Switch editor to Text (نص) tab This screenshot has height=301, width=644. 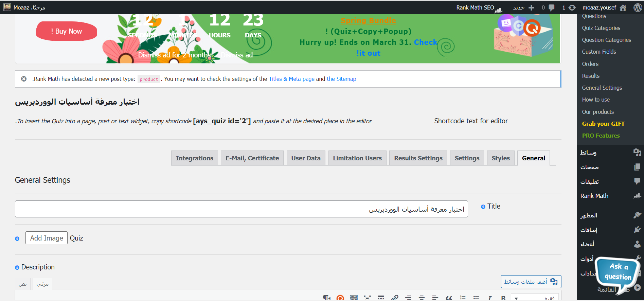point(23,284)
